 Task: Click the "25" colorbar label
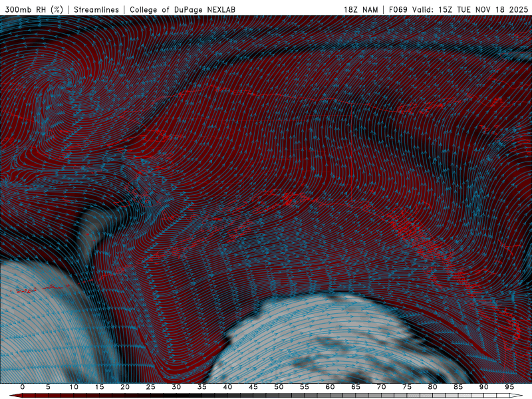151,387
